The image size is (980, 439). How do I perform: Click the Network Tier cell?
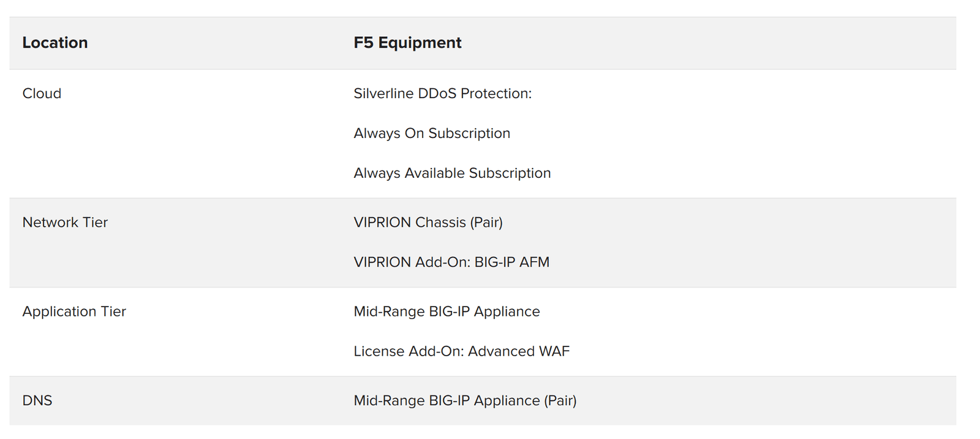pyautogui.click(x=65, y=223)
